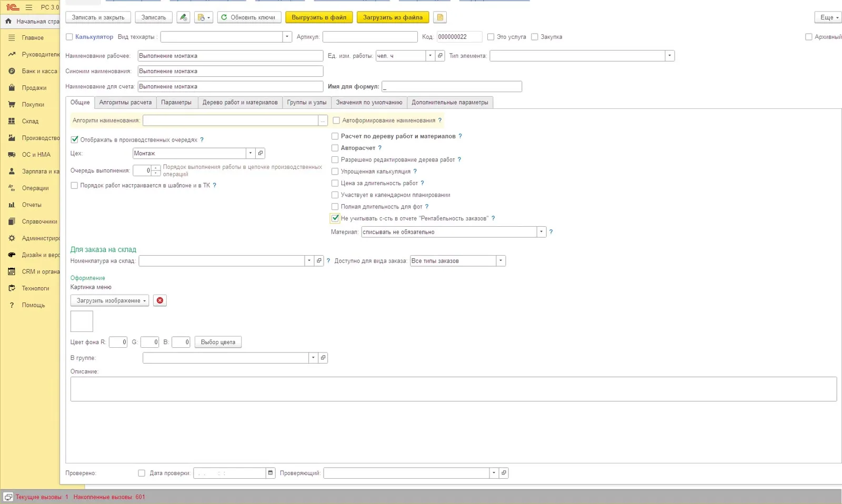This screenshot has width=842, height=504.
Task: Toggle the Это услуга checkbox
Action: pyautogui.click(x=490, y=37)
